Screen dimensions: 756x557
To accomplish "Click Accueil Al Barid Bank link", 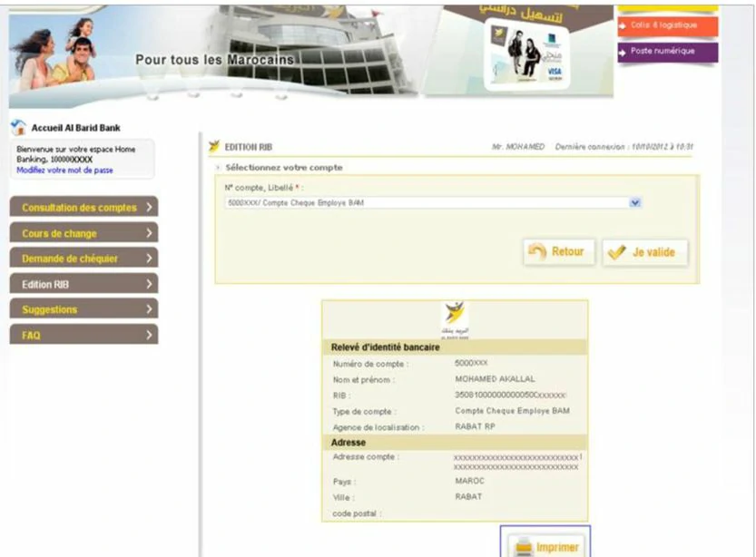I will [x=75, y=128].
